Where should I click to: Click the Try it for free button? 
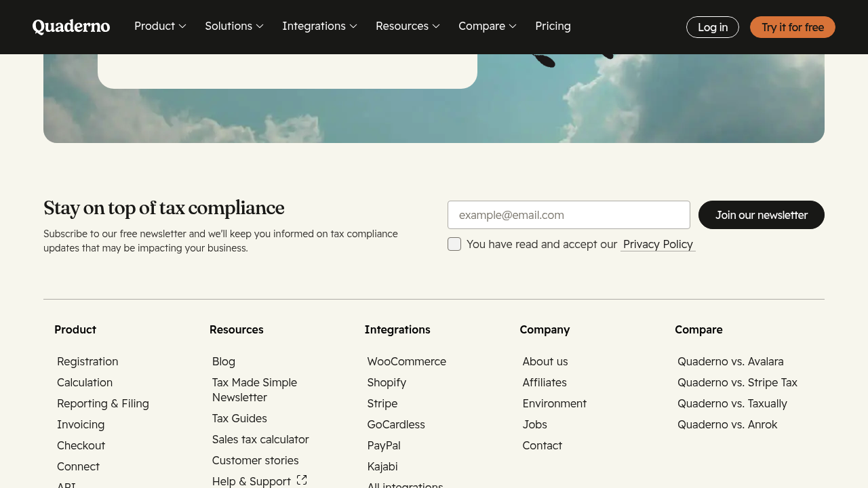[792, 27]
